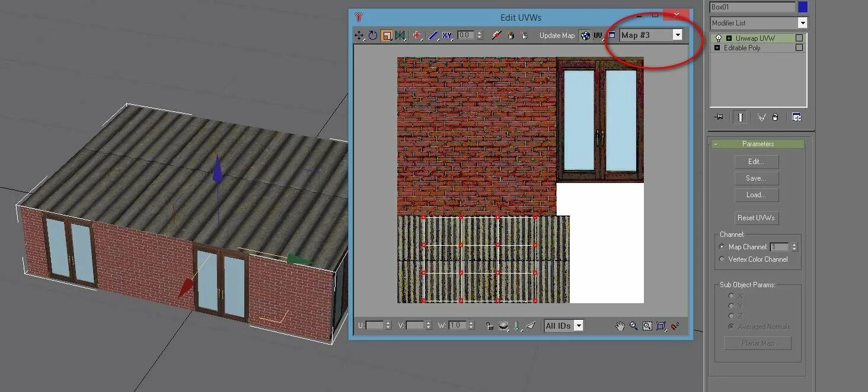Toggle Unwrap UVW lightbulb visibility
Viewport: 868px width, 392px height.
tap(719, 38)
